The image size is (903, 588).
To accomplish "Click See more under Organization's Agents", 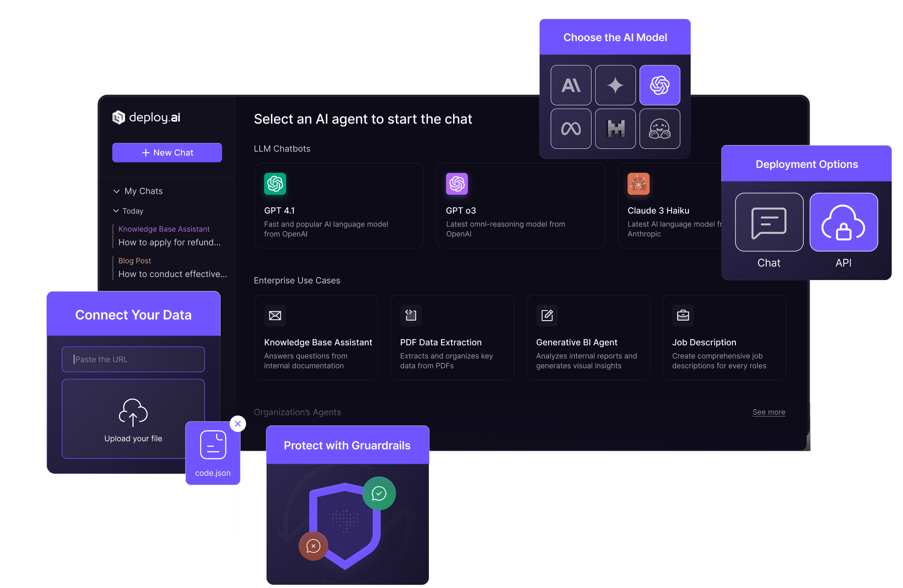I will pyautogui.click(x=768, y=412).
